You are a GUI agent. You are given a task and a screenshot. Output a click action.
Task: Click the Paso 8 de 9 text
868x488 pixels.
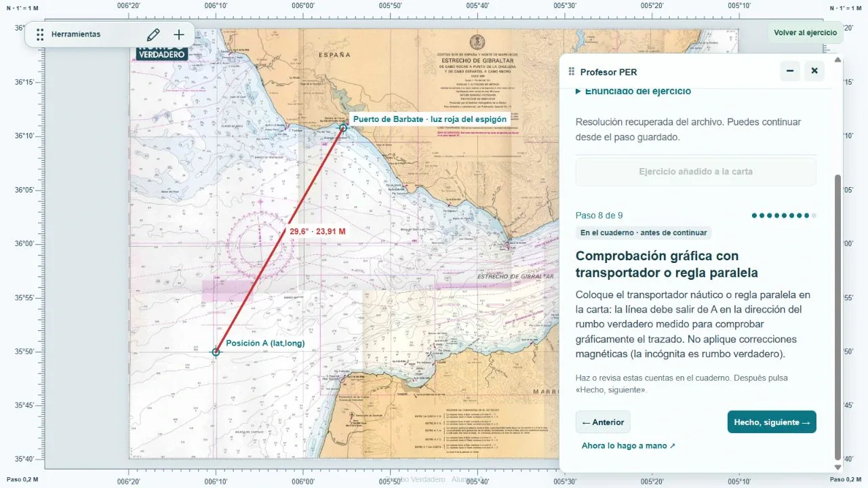[x=599, y=216]
